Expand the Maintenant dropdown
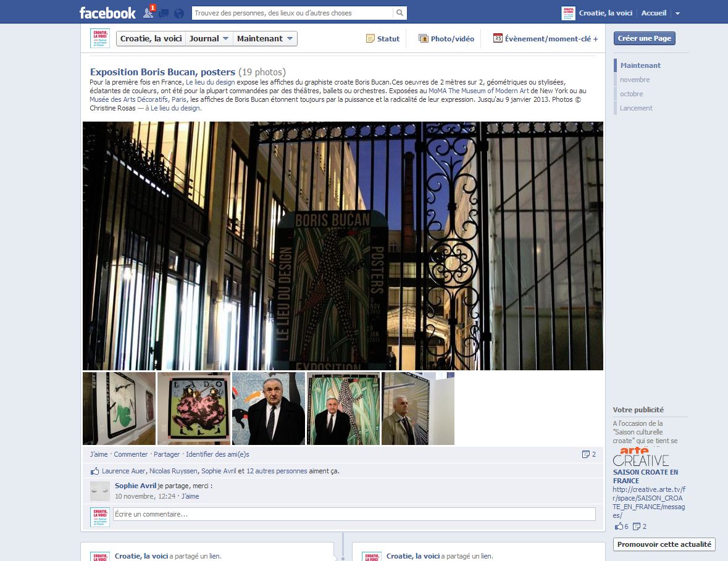728x561 pixels. [266, 38]
